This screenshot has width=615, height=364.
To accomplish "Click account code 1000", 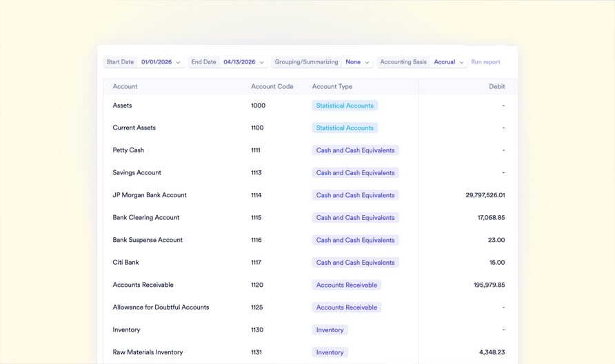I will click(x=258, y=105).
